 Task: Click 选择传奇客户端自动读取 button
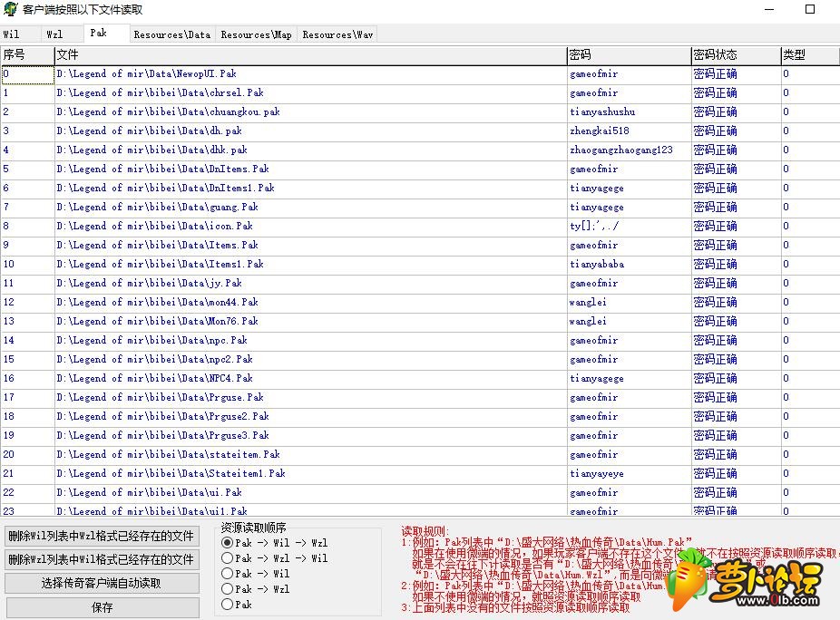click(103, 583)
